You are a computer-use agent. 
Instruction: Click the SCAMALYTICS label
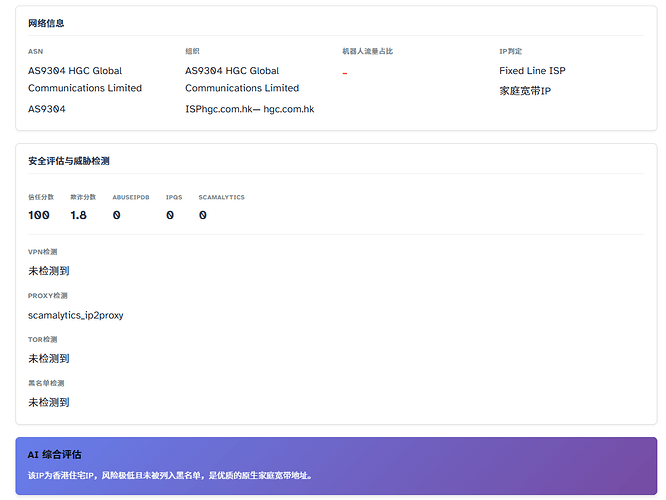(x=221, y=197)
